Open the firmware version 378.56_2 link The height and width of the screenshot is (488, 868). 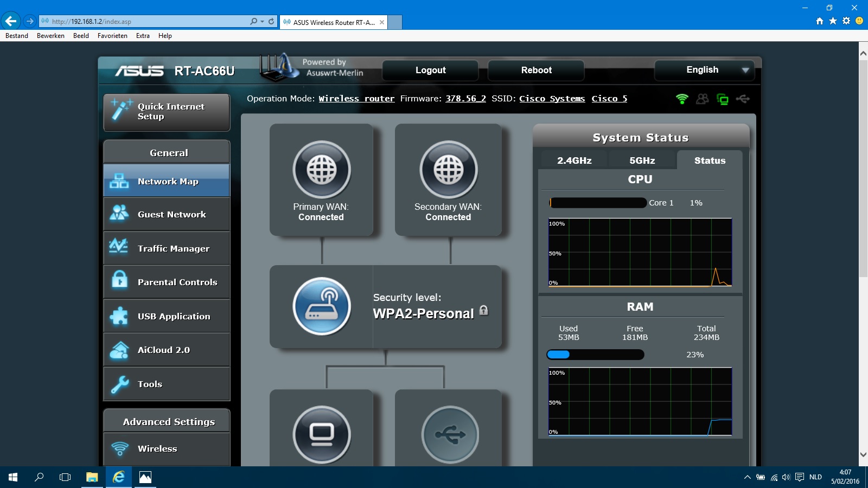click(x=465, y=99)
